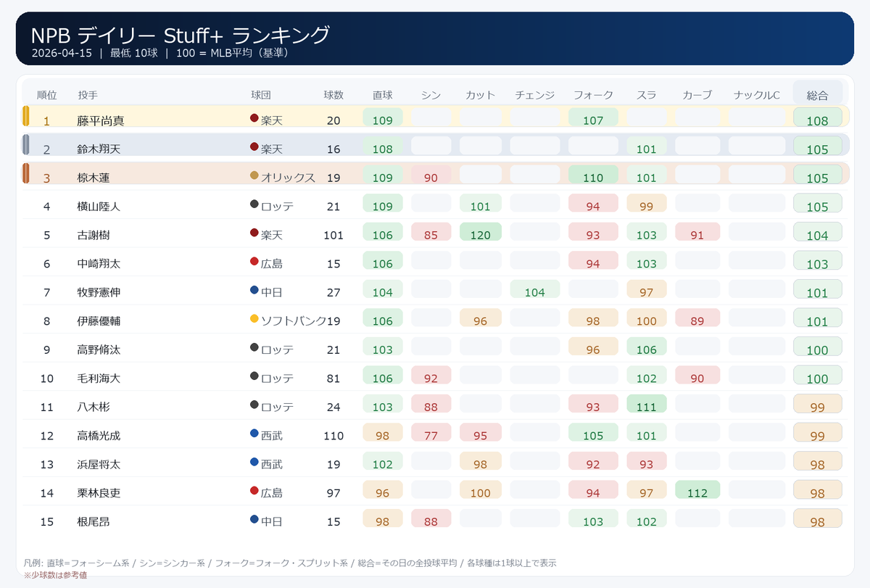Click the 直球 column header
Image resolution: width=870 pixels, height=588 pixels.
[383, 95]
